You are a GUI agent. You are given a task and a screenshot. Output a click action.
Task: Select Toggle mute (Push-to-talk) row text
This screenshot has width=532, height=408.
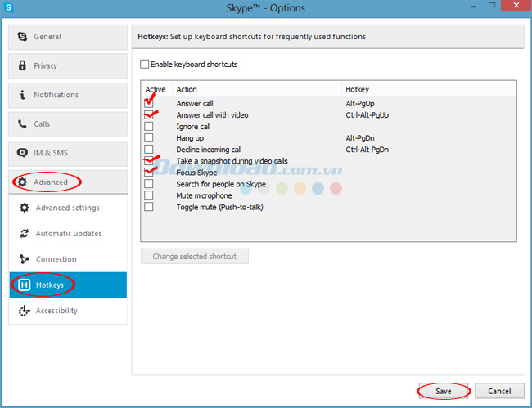pos(220,208)
